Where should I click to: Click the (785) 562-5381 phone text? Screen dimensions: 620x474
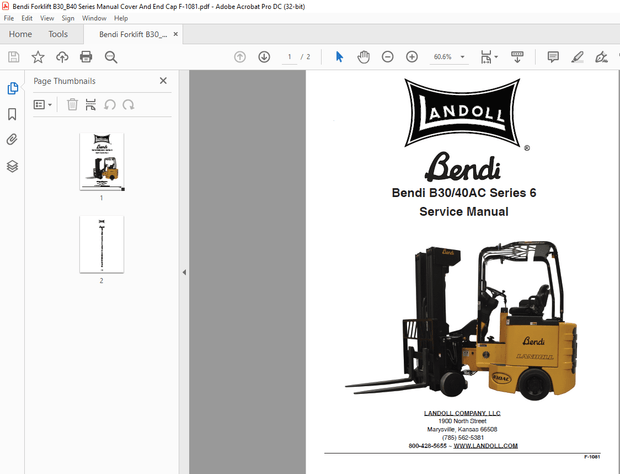pos(463,438)
